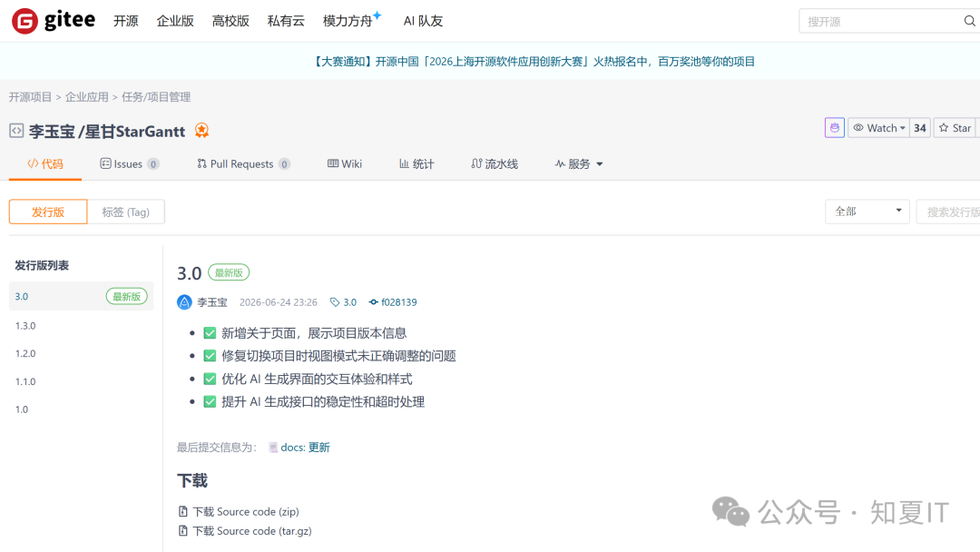Click author name 李玉宝 in release info
980x552 pixels.
[x=212, y=302]
